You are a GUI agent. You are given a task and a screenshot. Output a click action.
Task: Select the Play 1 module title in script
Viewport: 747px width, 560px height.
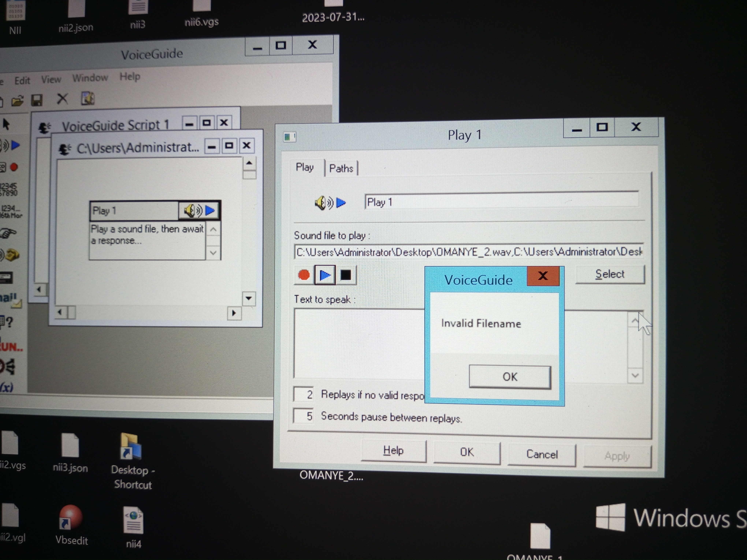pyautogui.click(x=134, y=211)
